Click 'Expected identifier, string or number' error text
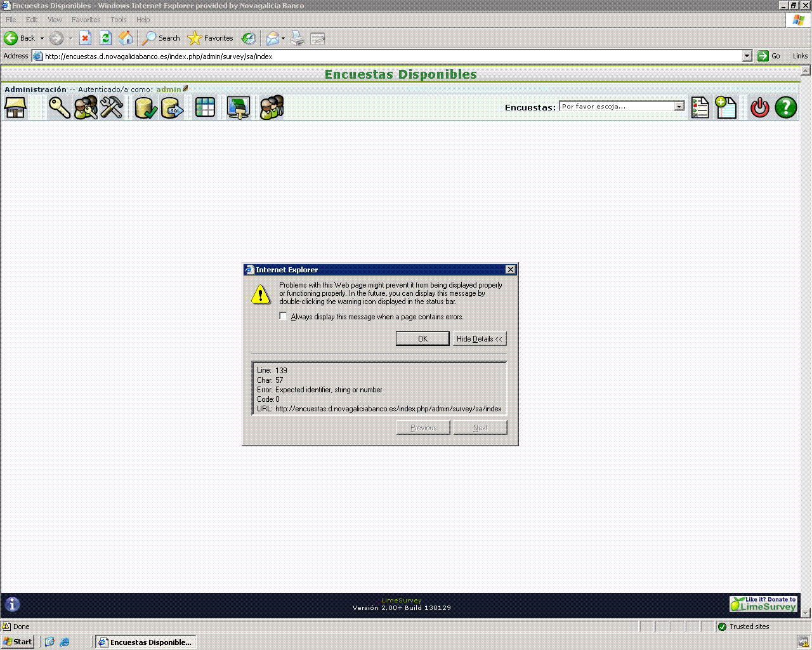812x650 pixels. 329,390
